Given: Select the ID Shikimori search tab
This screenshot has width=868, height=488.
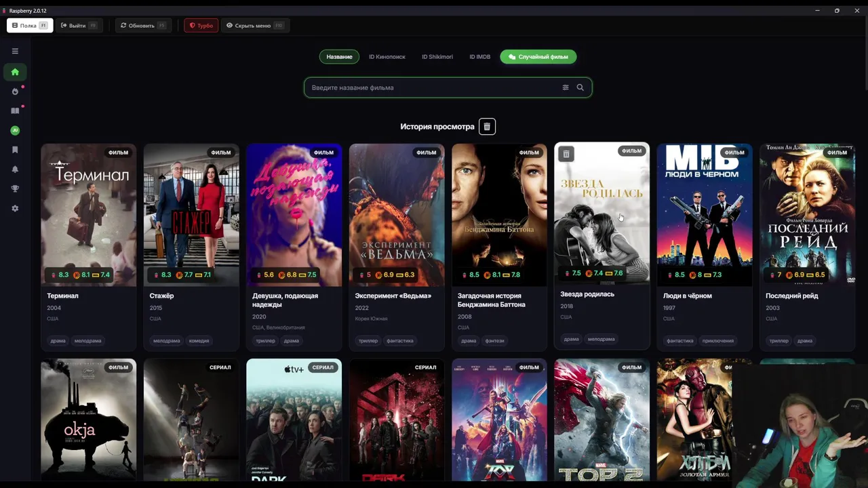Looking at the screenshot, I should pos(437,57).
